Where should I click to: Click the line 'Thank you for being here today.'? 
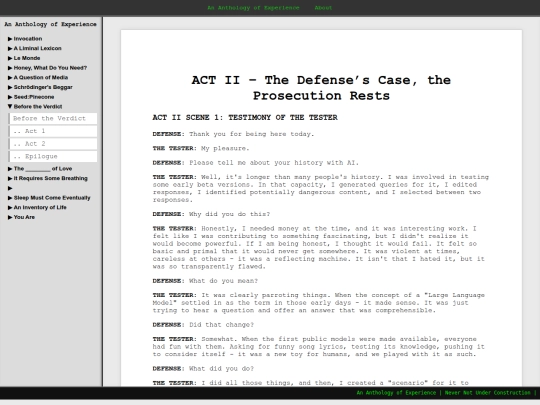(x=251, y=134)
